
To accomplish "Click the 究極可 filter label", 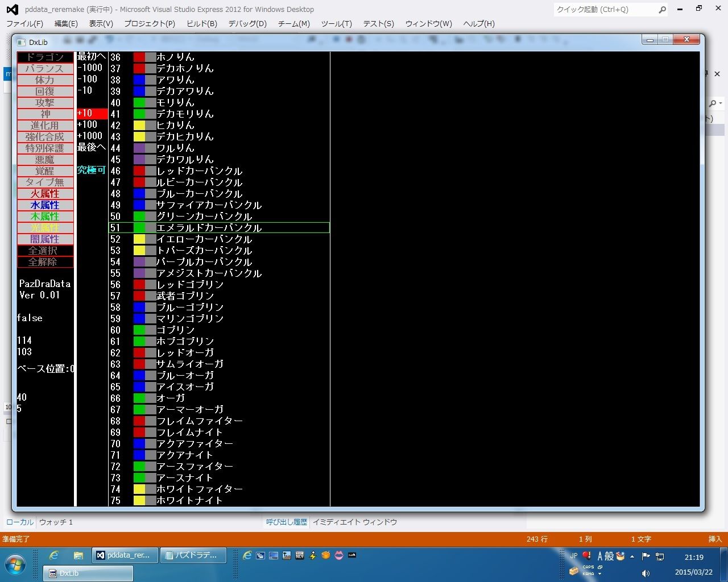I will [92, 170].
